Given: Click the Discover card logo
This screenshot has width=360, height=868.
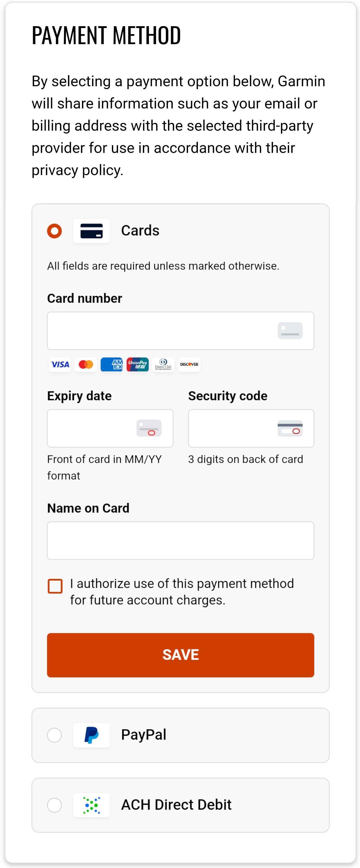Looking at the screenshot, I should pyautogui.click(x=189, y=365).
